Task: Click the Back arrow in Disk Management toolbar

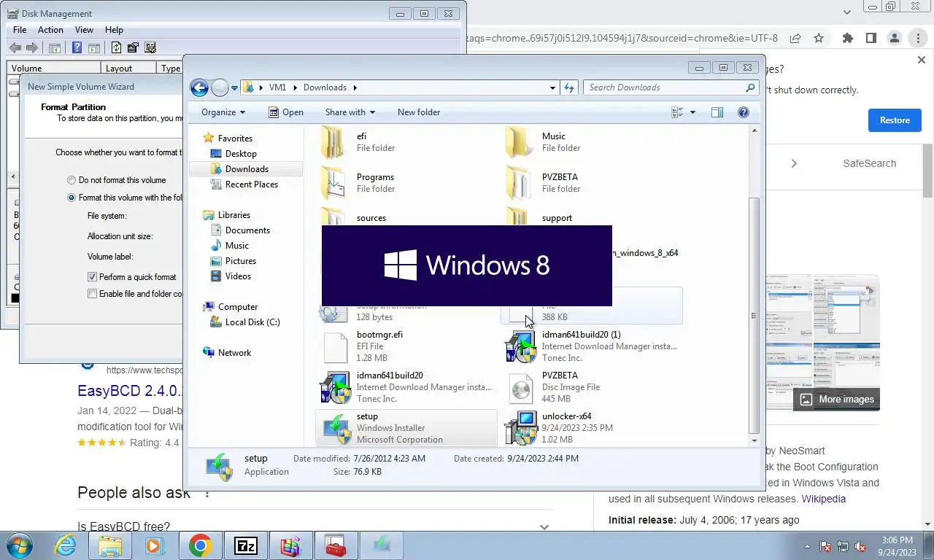Action: point(15,48)
